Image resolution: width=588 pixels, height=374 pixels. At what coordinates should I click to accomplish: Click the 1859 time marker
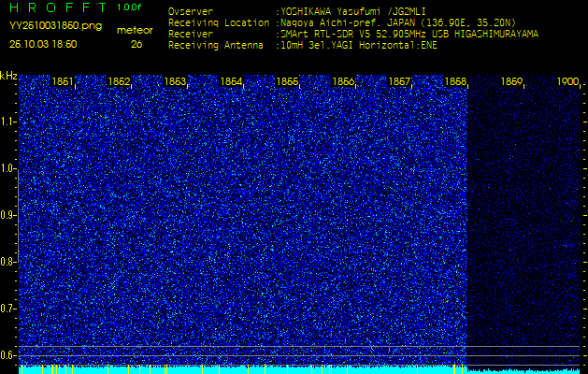click(512, 81)
